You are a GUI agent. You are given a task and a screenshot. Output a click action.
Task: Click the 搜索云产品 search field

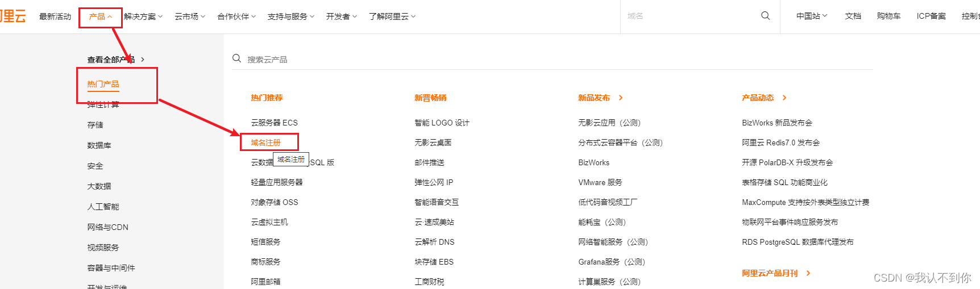point(551,59)
